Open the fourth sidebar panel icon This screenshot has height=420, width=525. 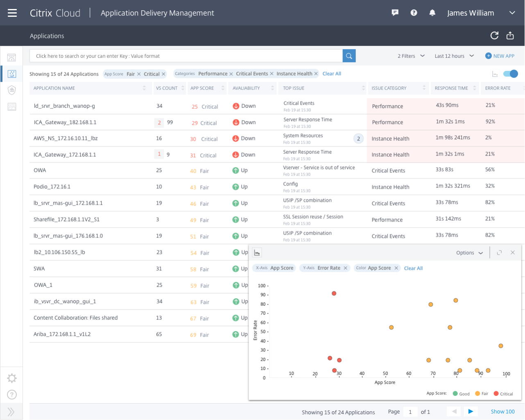pos(12,107)
